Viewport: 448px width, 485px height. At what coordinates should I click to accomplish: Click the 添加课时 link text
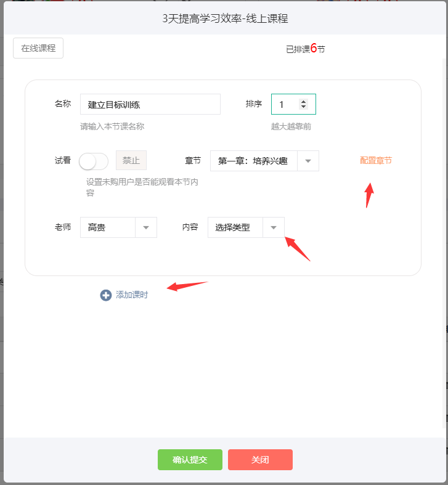pos(132,295)
